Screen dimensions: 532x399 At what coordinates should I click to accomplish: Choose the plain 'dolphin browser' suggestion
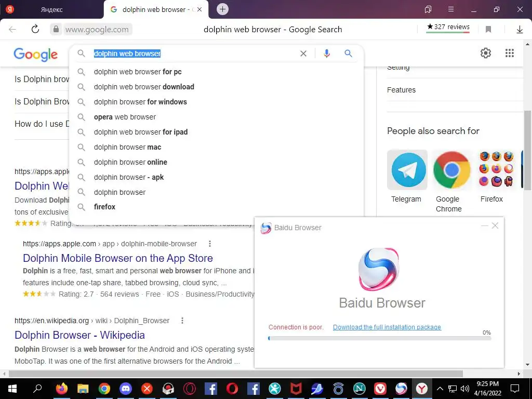(x=217, y=192)
